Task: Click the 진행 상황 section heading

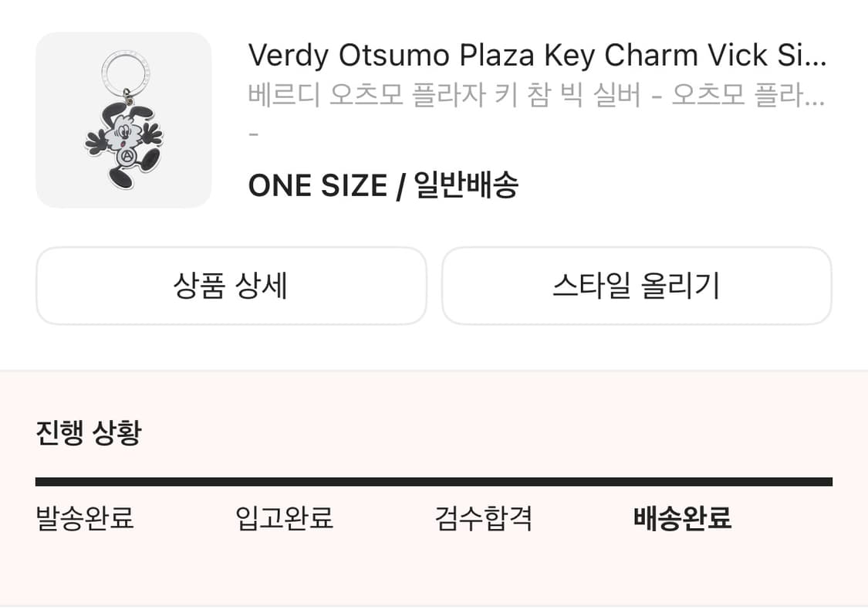Action: [89, 432]
